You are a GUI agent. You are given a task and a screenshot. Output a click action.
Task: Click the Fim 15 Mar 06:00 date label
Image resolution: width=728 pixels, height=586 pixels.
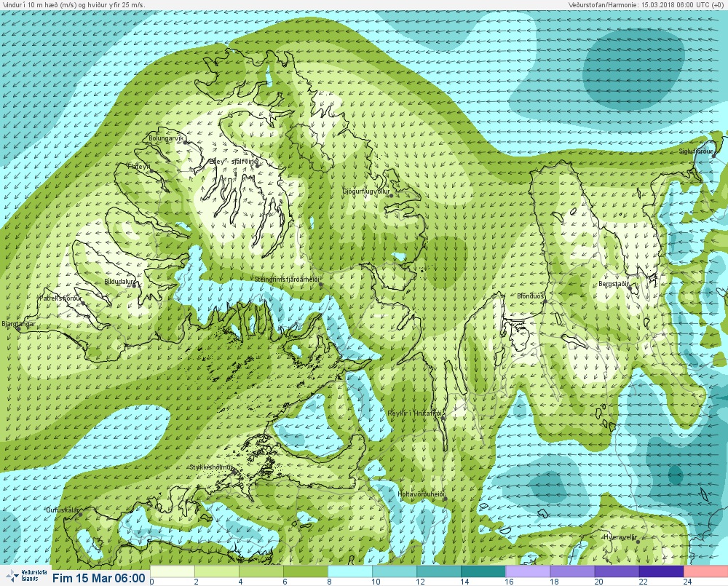(x=99, y=578)
